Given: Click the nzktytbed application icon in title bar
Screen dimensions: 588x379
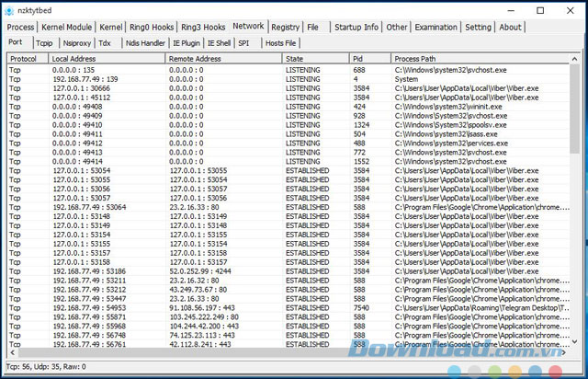Looking at the screenshot, I should coord(10,9).
